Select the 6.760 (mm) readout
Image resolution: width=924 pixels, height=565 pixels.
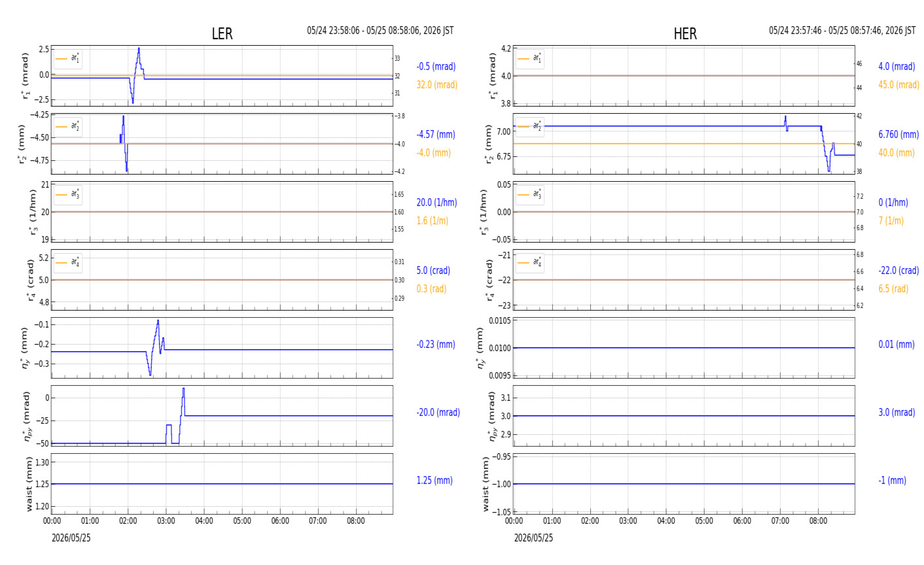pos(898,135)
